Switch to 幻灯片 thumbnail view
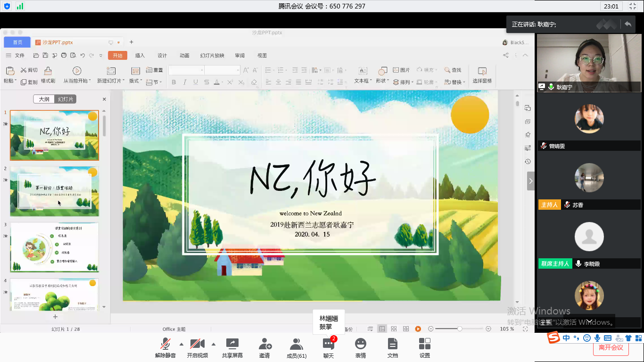 [65, 99]
